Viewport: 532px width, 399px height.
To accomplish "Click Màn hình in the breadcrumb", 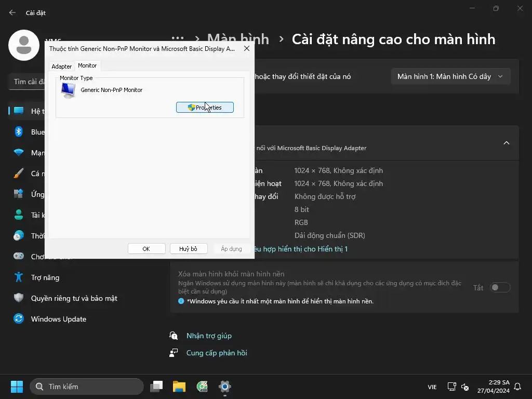I will coord(238,39).
